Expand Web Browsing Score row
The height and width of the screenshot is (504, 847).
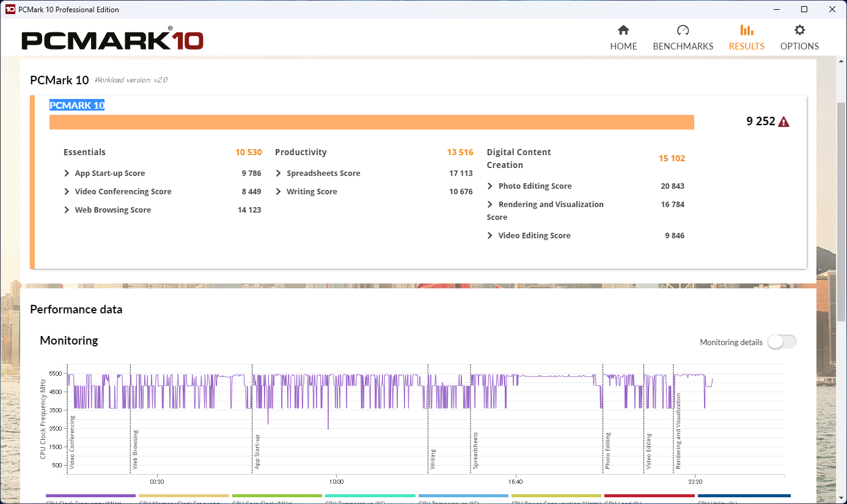(x=67, y=210)
